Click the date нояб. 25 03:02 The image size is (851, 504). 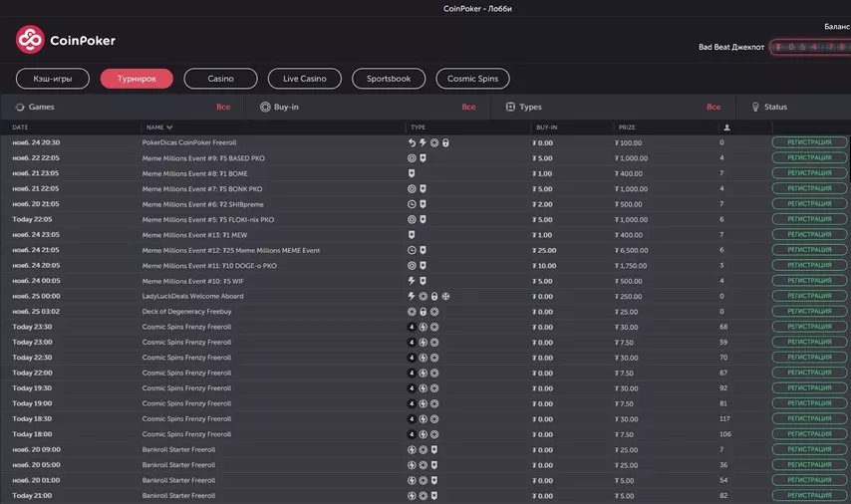point(36,312)
